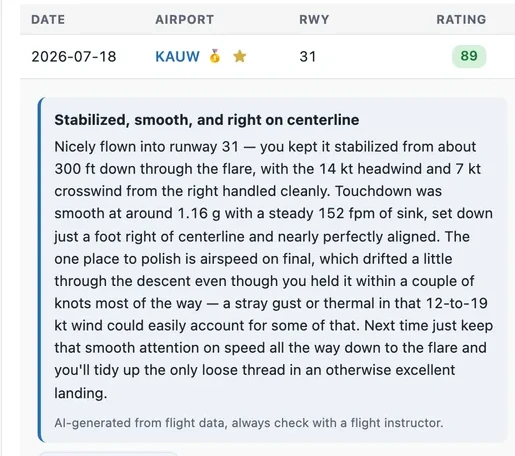Click the RWY column header
515x456 pixels.
coord(314,19)
